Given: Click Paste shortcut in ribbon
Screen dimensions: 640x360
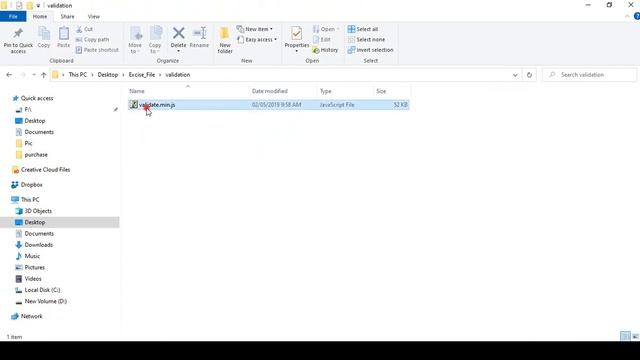Looking at the screenshot, I should (x=97, y=50).
